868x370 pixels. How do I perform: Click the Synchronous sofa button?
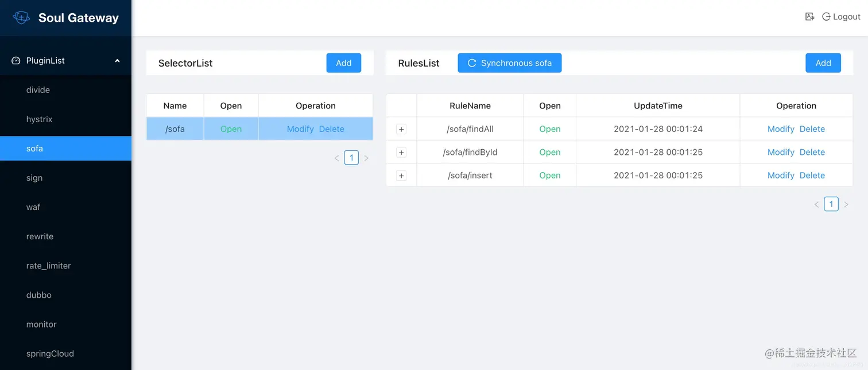coord(510,63)
